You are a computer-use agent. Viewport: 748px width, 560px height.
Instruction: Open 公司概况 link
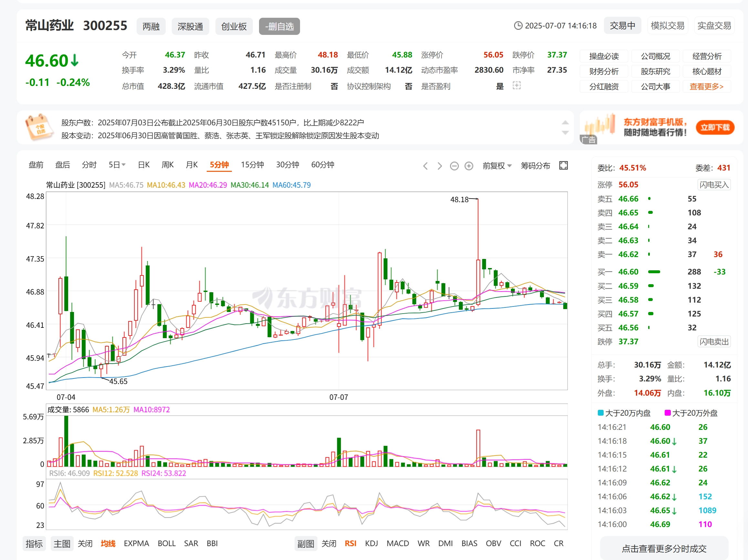coord(655,56)
